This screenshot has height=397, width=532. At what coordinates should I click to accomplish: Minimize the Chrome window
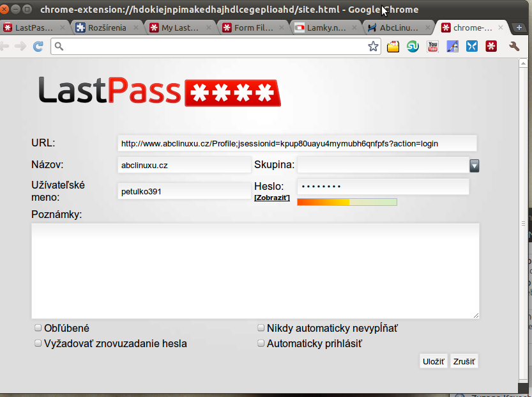pyautogui.click(x=15, y=9)
